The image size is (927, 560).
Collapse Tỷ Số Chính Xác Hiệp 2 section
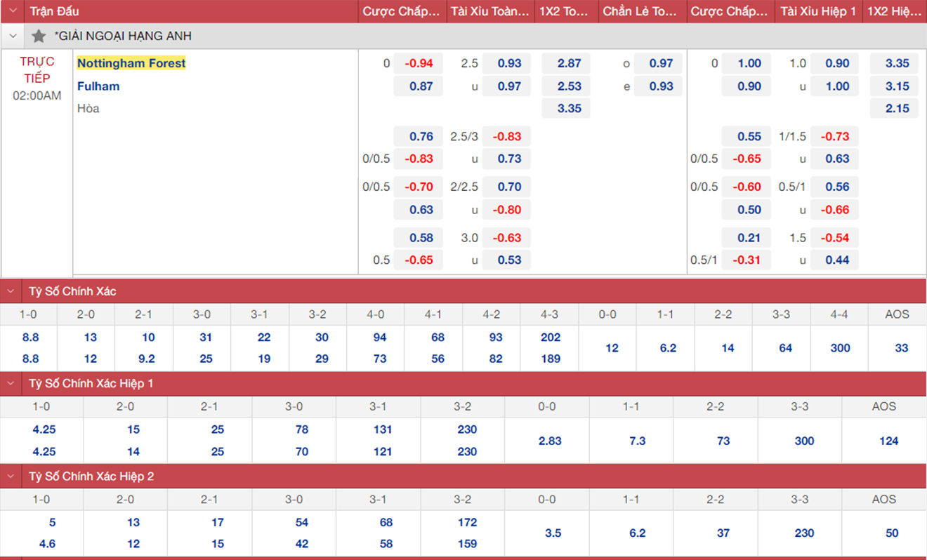(x=11, y=476)
